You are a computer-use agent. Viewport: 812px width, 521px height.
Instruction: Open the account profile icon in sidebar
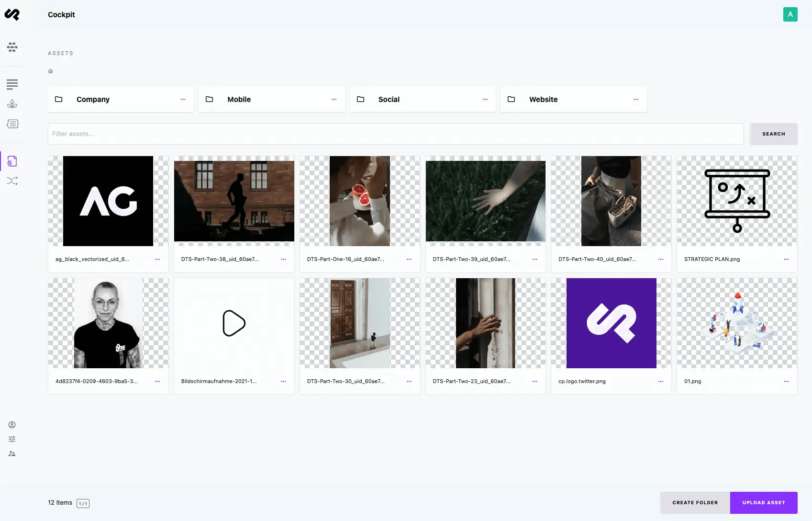(x=12, y=425)
